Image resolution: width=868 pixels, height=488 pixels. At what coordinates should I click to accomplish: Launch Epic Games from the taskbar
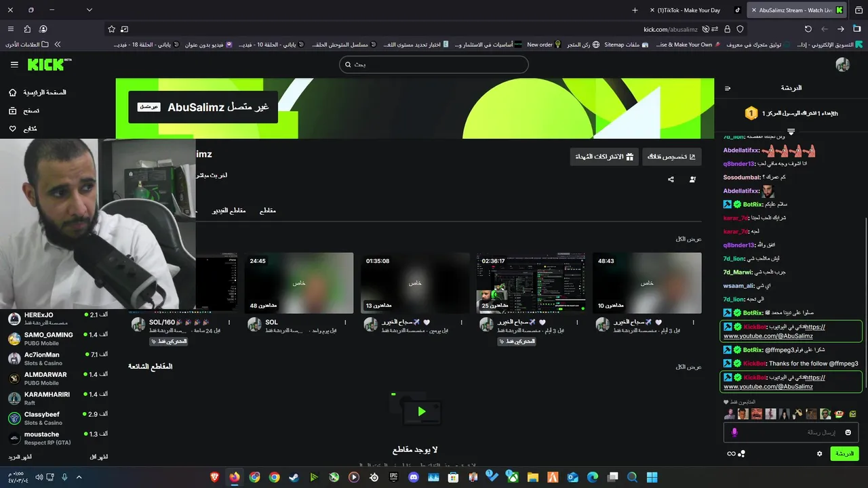(x=394, y=477)
